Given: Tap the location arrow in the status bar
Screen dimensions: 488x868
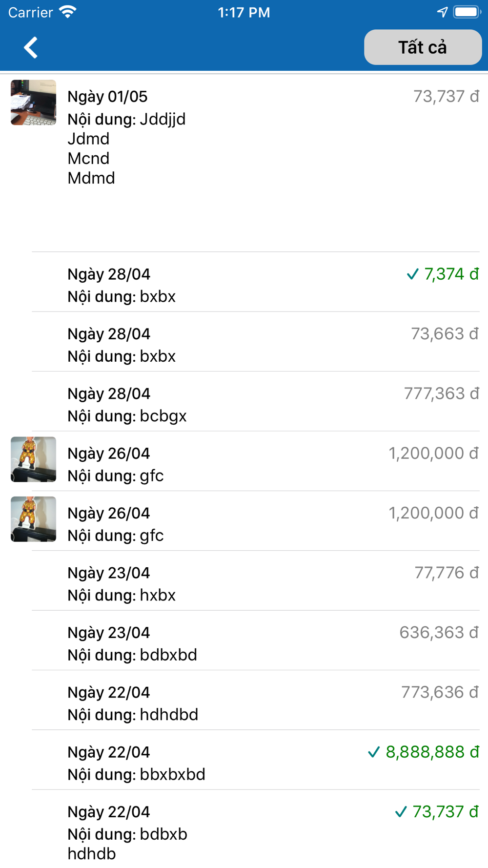Looking at the screenshot, I should 442,12.
